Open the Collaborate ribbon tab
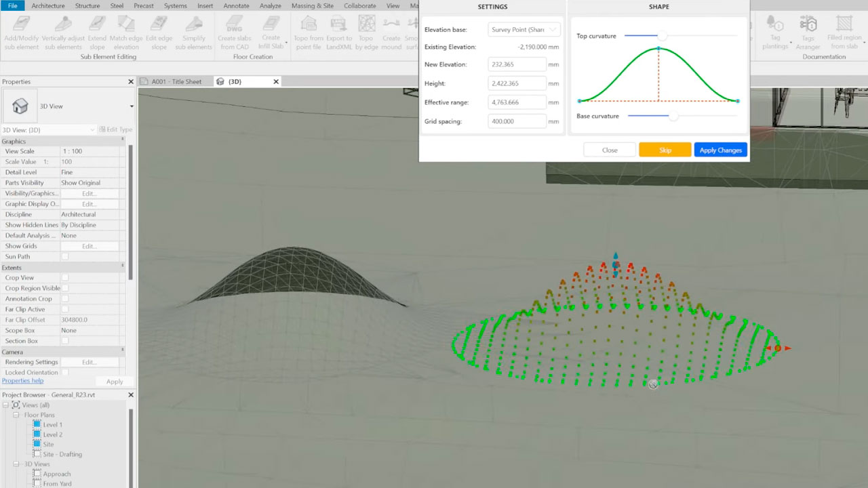This screenshot has width=868, height=488. click(x=359, y=5)
